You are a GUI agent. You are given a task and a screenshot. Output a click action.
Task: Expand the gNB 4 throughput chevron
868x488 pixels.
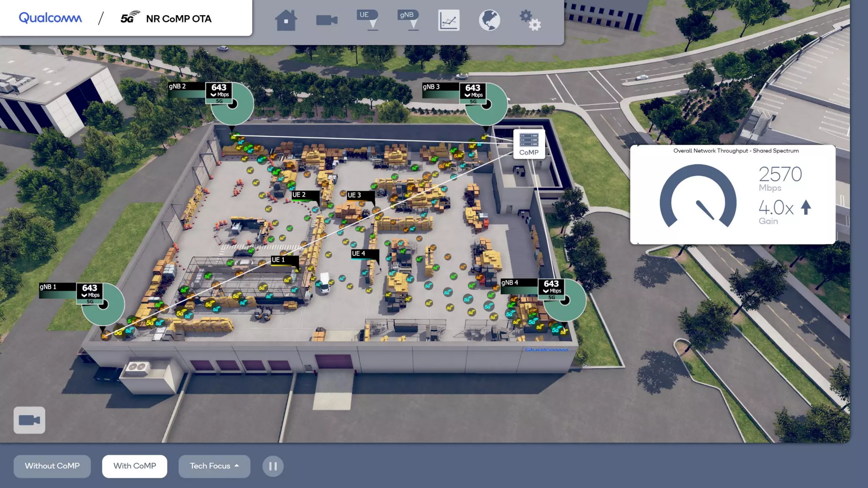tap(546, 291)
